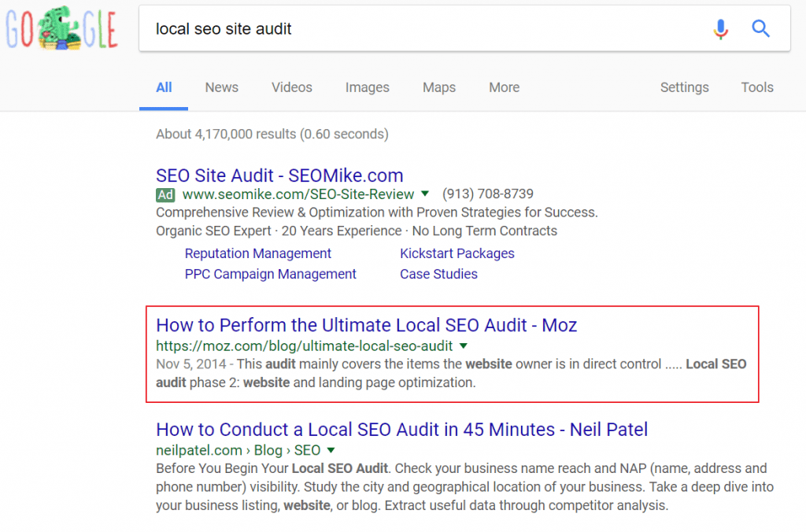Image resolution: width=806 pixels, height=532 pixels.
Task: Click the green Ad badge
Action: pos(165,194)
